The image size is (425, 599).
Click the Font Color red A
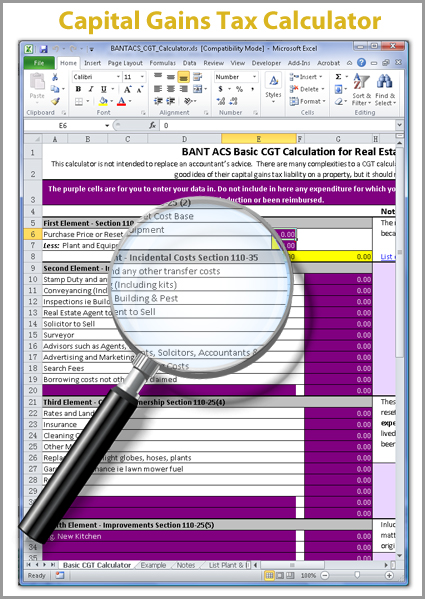[121, 101]
